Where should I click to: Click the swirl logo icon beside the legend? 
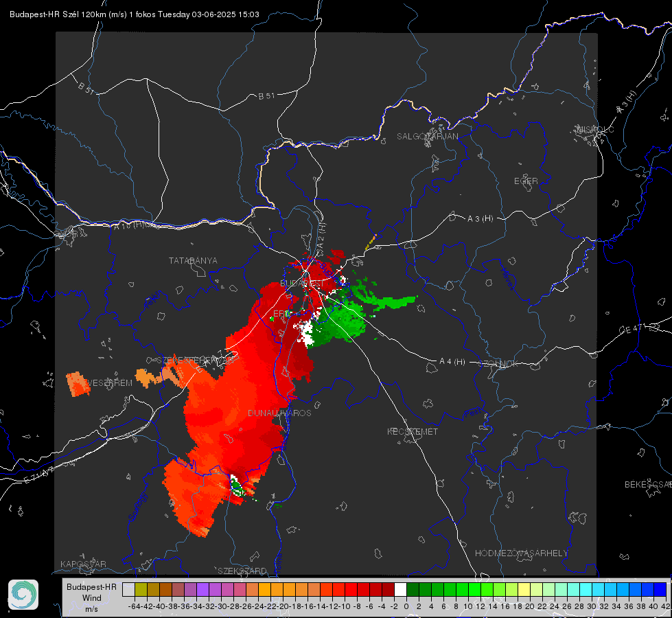pos(23,595)
